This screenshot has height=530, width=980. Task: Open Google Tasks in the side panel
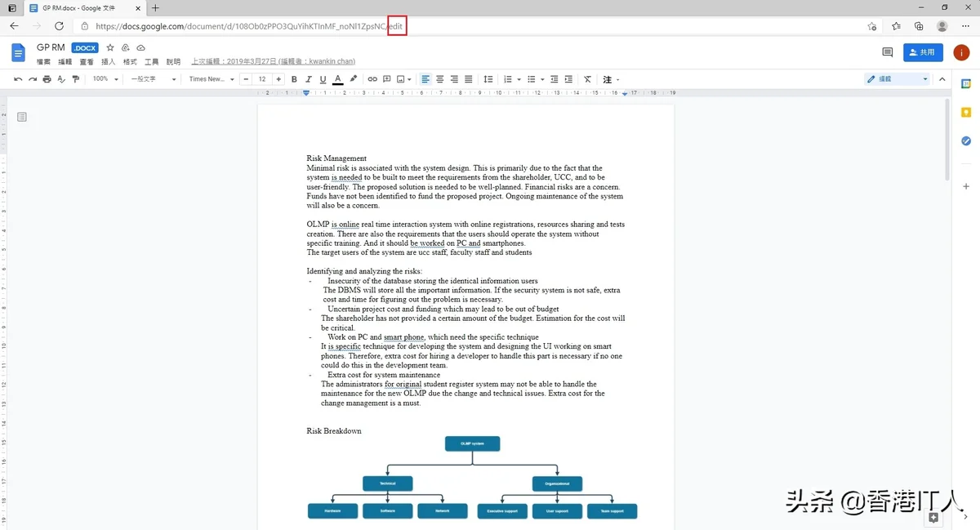click(x=966, y=140)
